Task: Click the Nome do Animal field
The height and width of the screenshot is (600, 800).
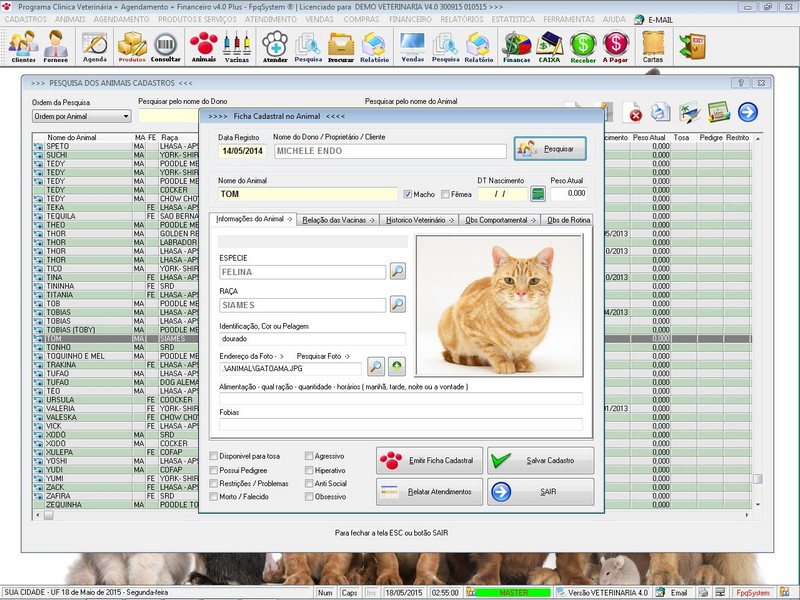Action: pos(308,194)
